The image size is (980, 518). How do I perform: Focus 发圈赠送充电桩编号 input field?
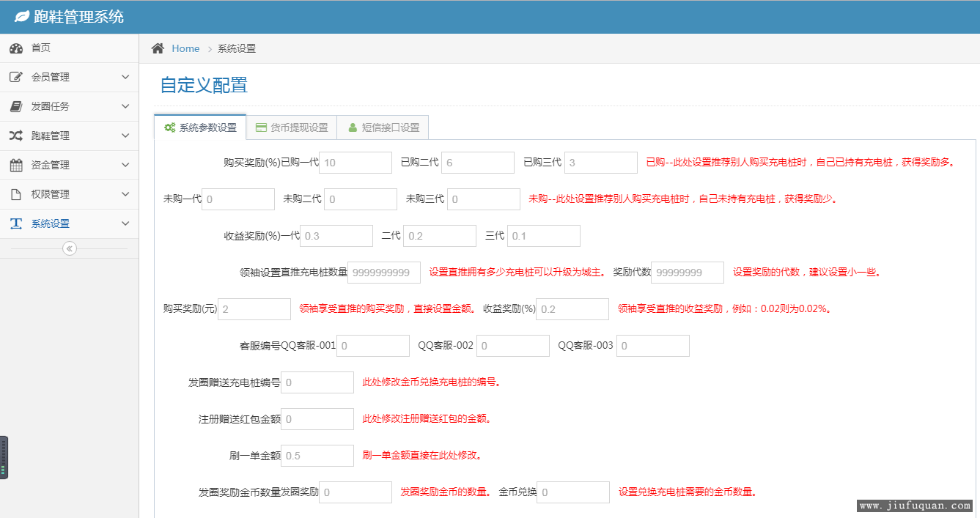click(317, 382)
